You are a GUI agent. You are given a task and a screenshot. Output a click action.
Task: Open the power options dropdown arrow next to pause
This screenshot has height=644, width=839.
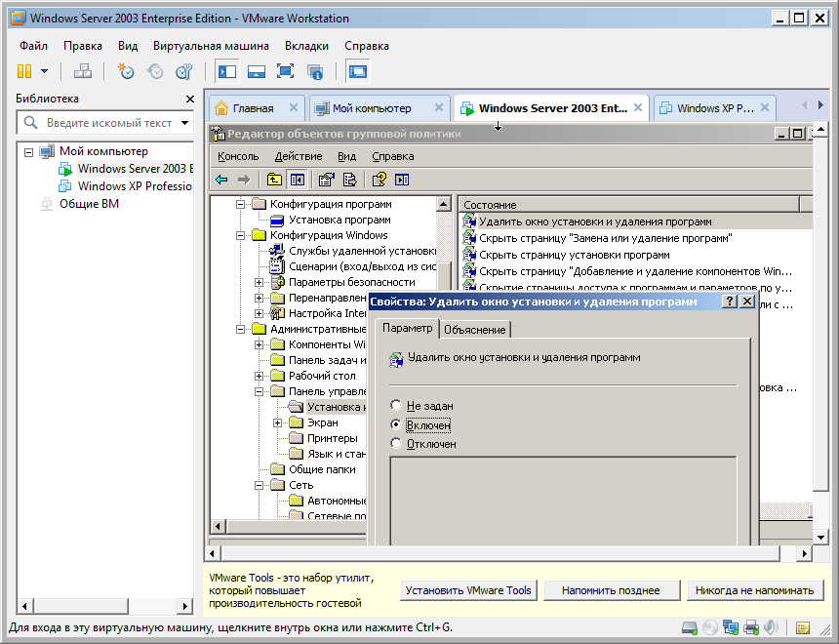[x=45, y=71]
